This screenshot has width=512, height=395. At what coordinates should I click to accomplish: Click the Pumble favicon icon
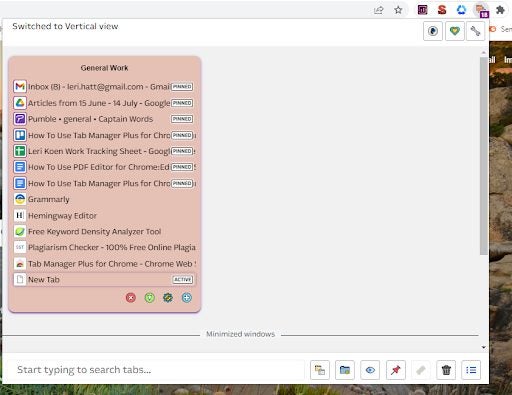(x=20, y=119)
